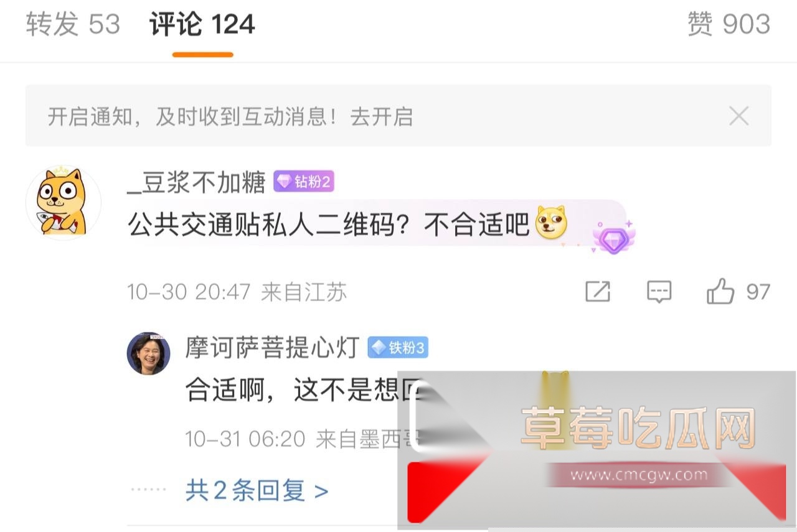797x532 pixels.
Task: Open username 摩诃萨菩提心灯 profile
Action: click(272, 348)
